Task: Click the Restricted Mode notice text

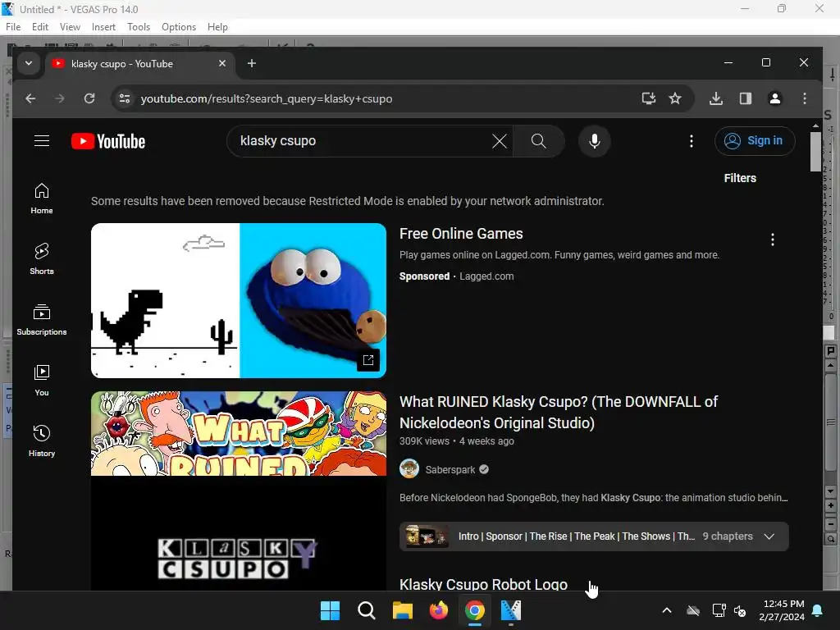Action: [348, 201]
